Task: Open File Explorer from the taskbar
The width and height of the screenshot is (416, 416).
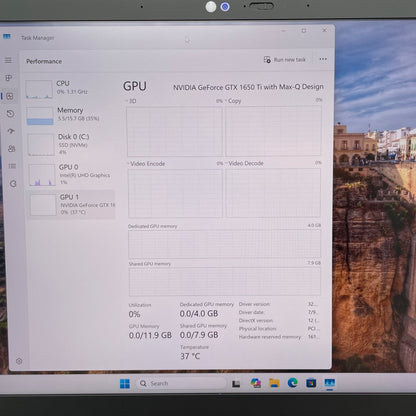Action: 274,383
